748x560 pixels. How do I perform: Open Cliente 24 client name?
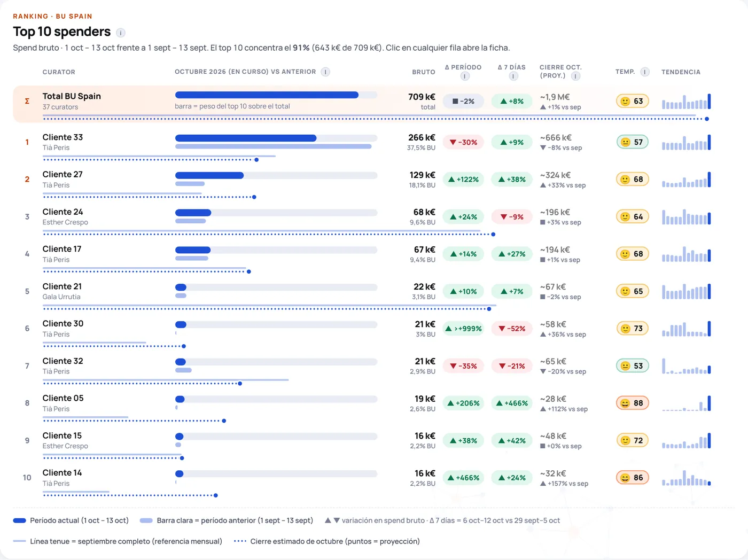pyautogui.click(x=63, y=212)
